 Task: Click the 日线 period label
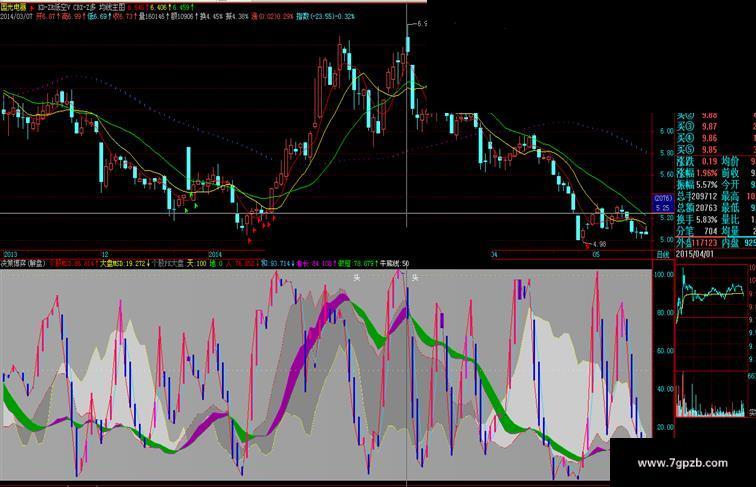(662, 254)
